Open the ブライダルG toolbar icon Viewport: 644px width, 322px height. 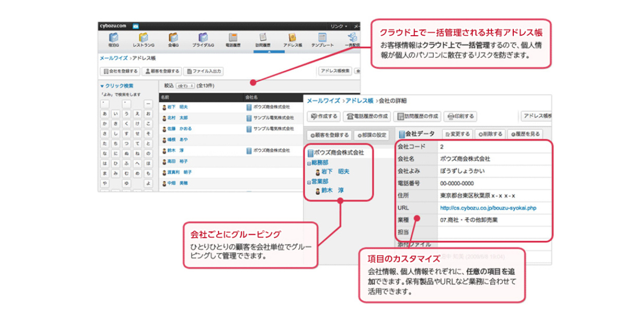click(x=203, y=41)
